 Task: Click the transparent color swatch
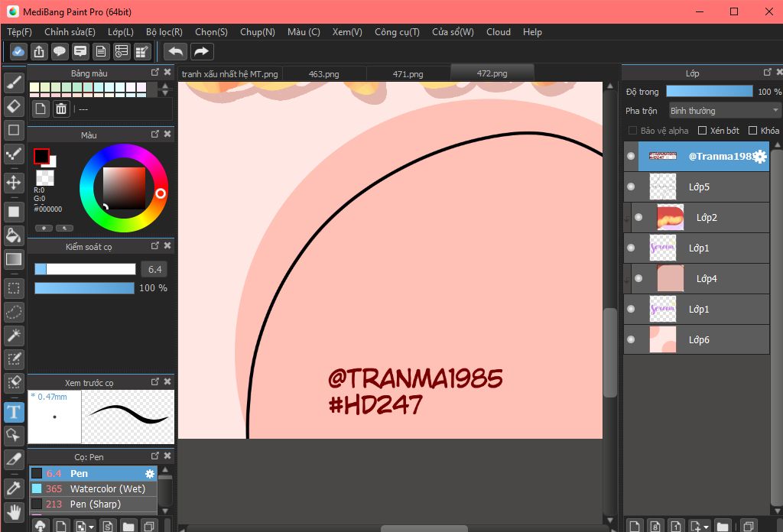click(x=45, y=177)
